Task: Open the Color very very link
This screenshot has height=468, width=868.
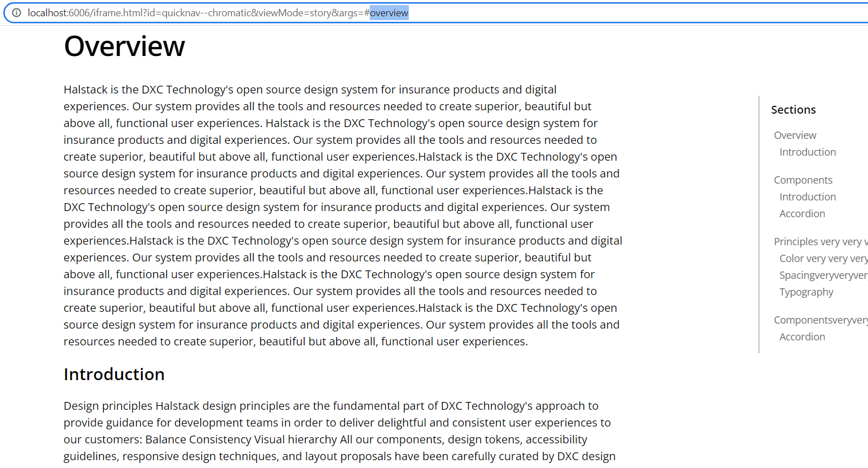Action: (x=823, y=258)
